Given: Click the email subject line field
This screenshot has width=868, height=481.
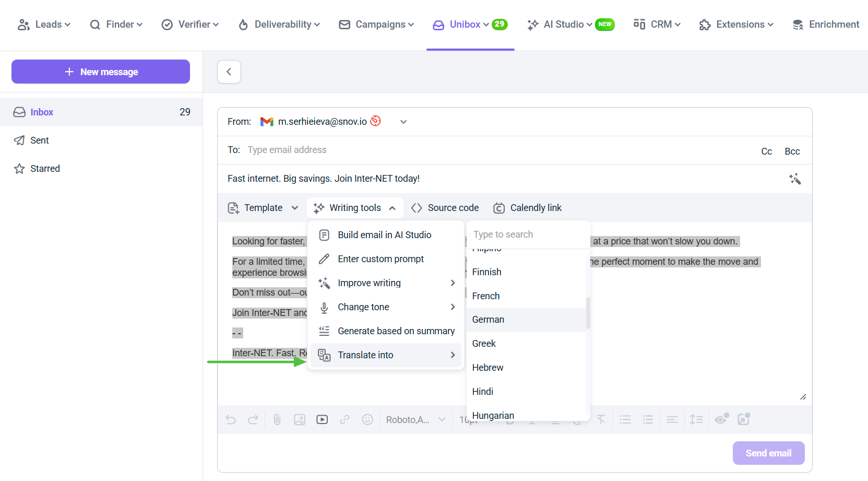Looking at the screenshot, I should click(504, 179).
